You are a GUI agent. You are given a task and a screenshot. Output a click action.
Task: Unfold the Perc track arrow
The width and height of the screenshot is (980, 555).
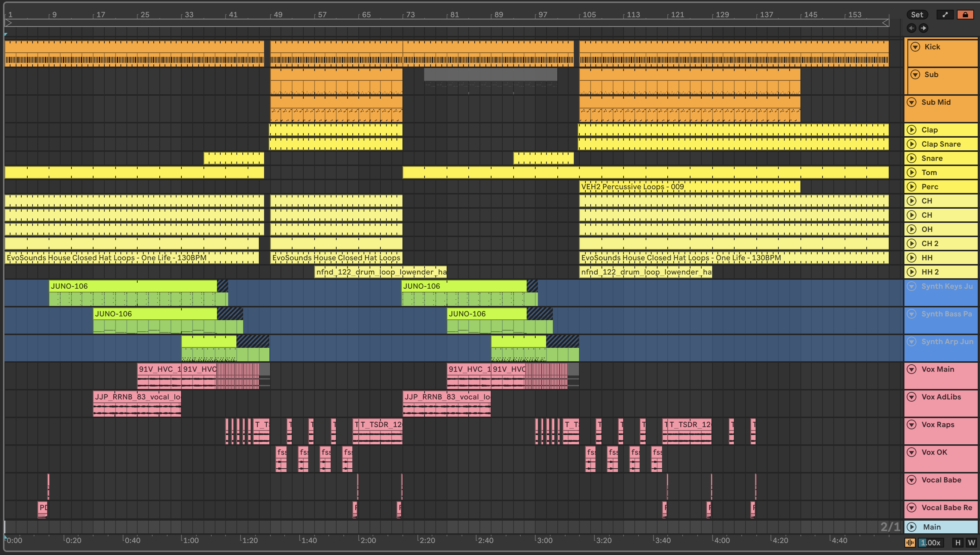pyautogui.click(x=912, y=187)
